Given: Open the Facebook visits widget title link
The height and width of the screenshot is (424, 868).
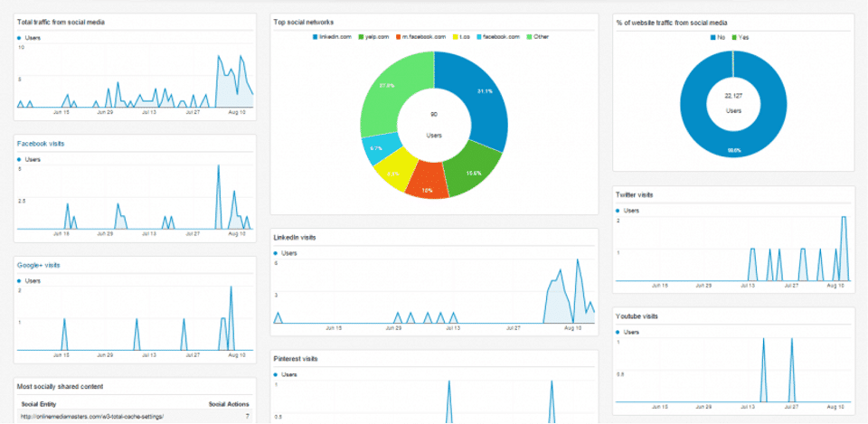Looking at the screenshot, I should pos(41,144).
